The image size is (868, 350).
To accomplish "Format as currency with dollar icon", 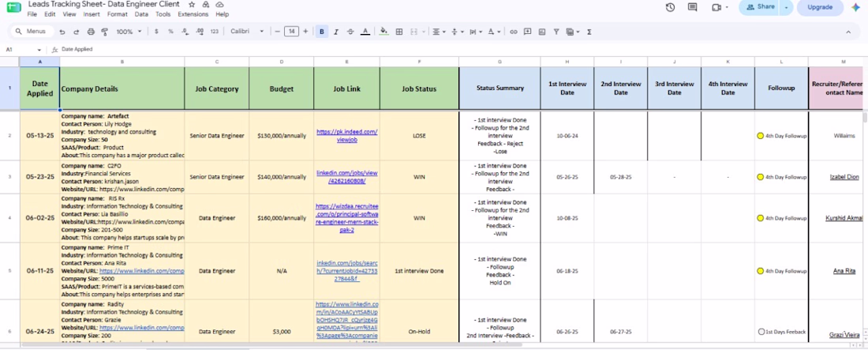I will point(157,32).
